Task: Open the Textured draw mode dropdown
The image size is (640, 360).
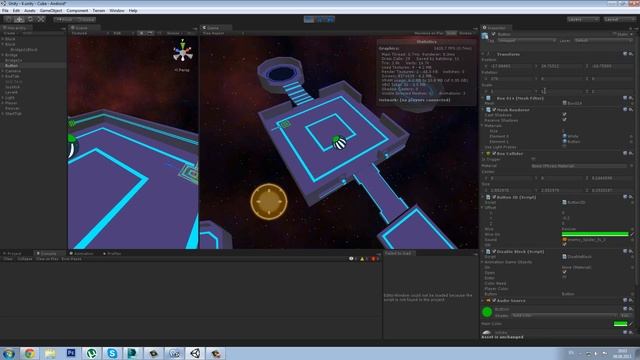Action: [90, 33]
